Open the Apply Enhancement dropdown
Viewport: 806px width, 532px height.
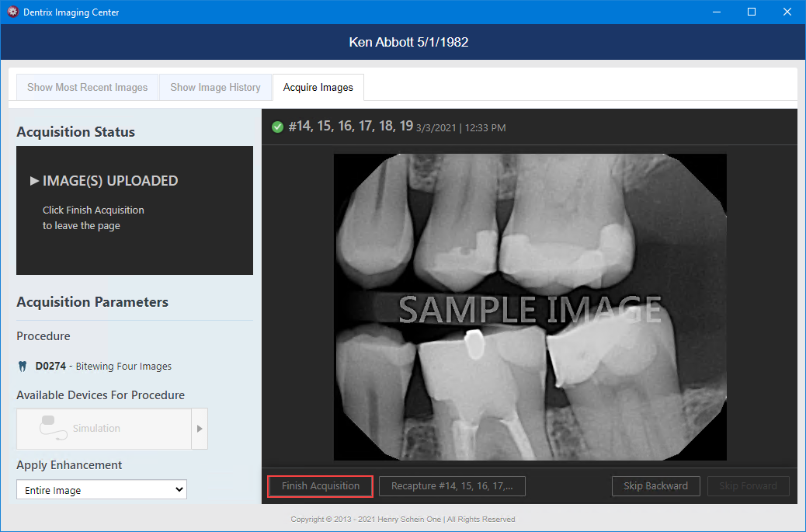[102, 490]
